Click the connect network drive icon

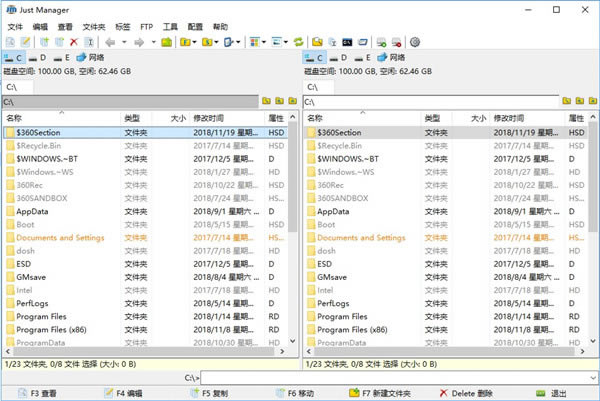tap(382, 42)
